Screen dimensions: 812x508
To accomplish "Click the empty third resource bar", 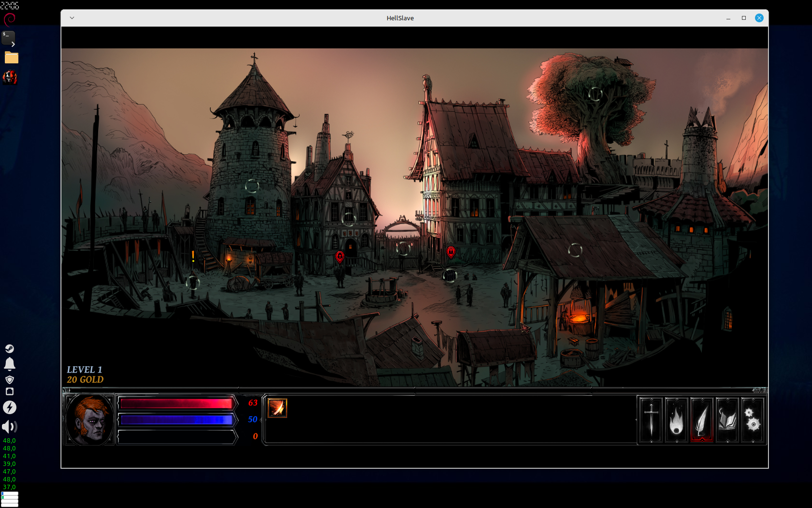I will (176, 436).
